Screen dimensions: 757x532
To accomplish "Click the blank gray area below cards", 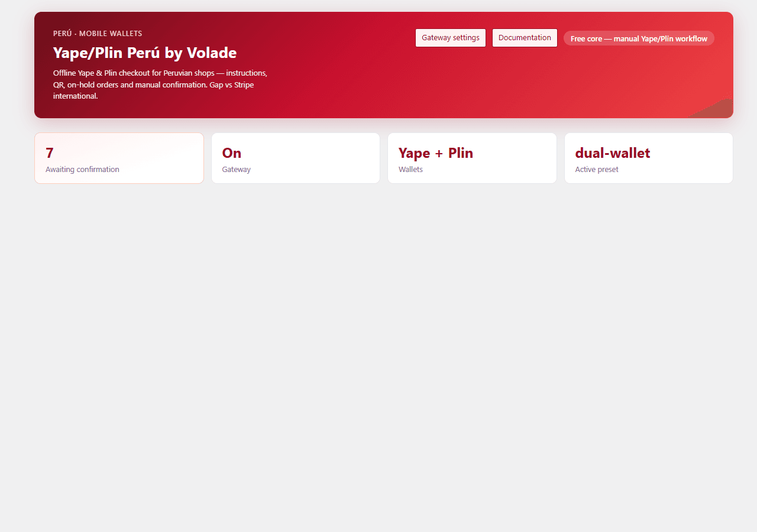I will tap(378, 355).
